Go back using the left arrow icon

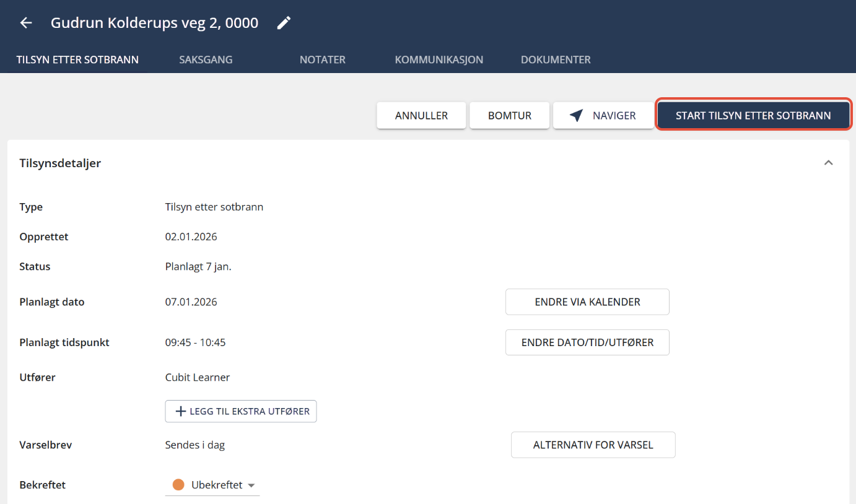[26, 23]
